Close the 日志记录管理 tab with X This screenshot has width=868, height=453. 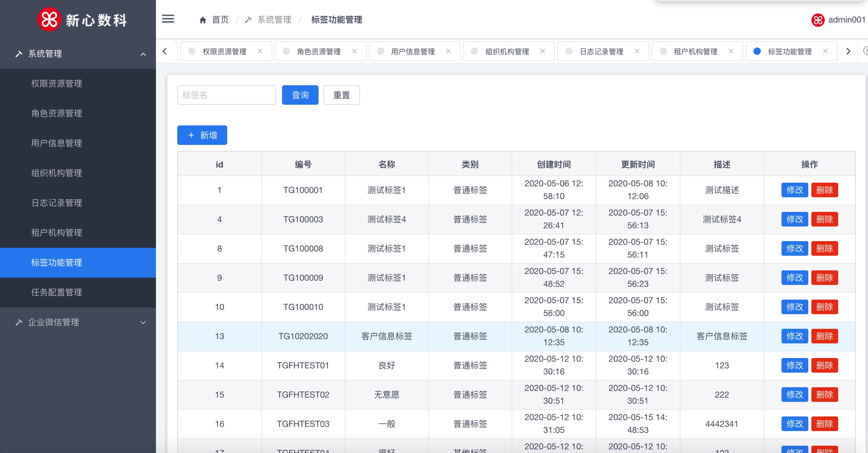637,51
